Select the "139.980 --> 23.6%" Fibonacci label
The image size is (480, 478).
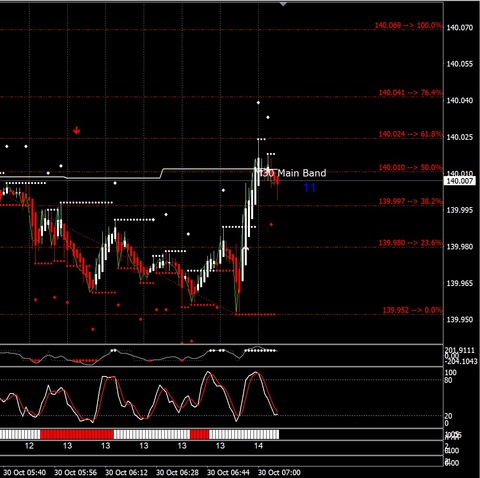pos(411,243)
